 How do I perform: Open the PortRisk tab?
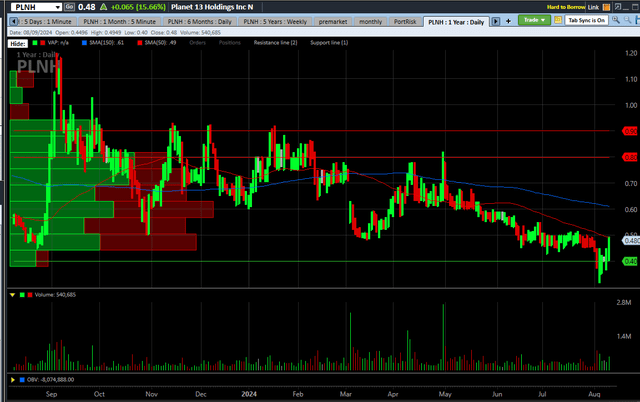tap(405, 22)
